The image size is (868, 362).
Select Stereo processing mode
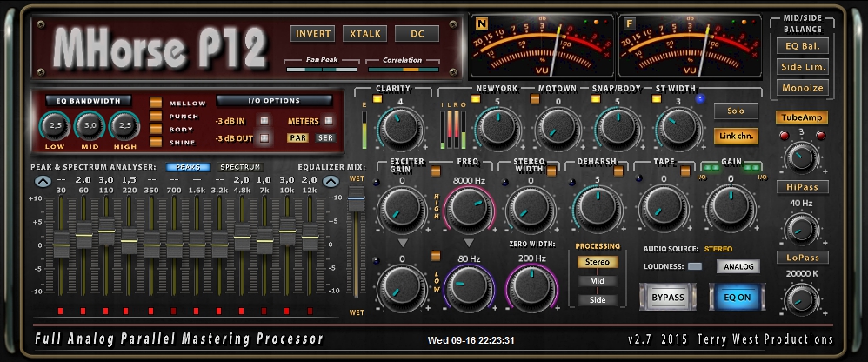pos(598,263)
